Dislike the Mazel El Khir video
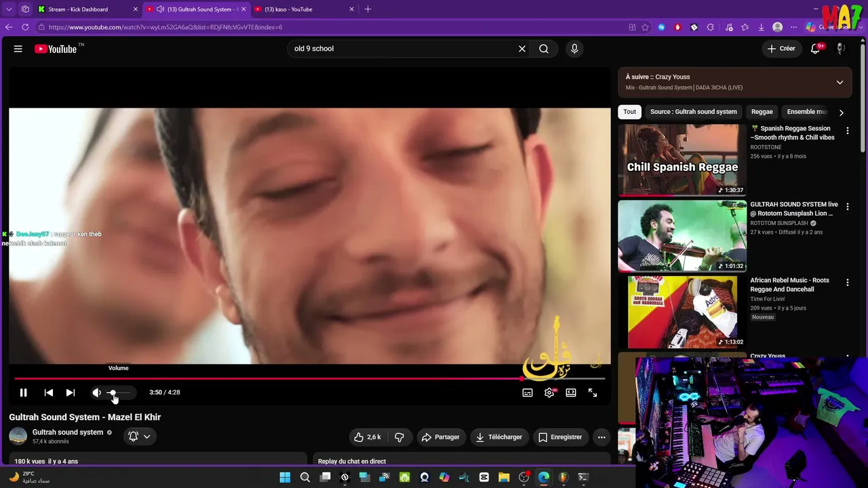868x488 pixels. 399,437
